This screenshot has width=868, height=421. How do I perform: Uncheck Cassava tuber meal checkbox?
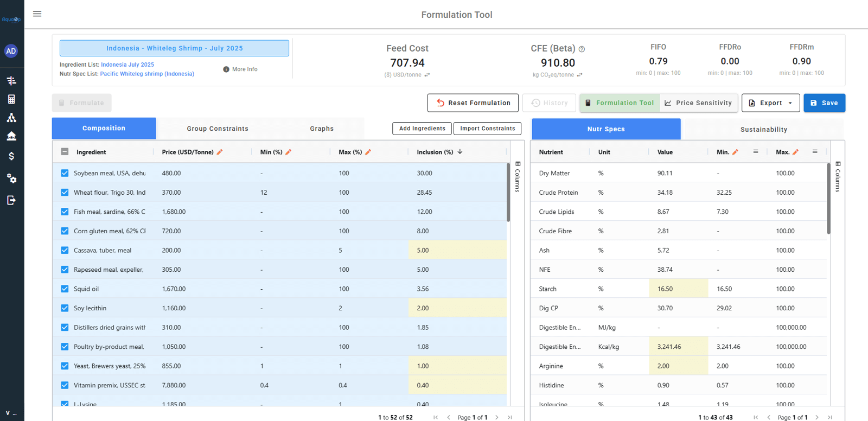tap(65, 250)
